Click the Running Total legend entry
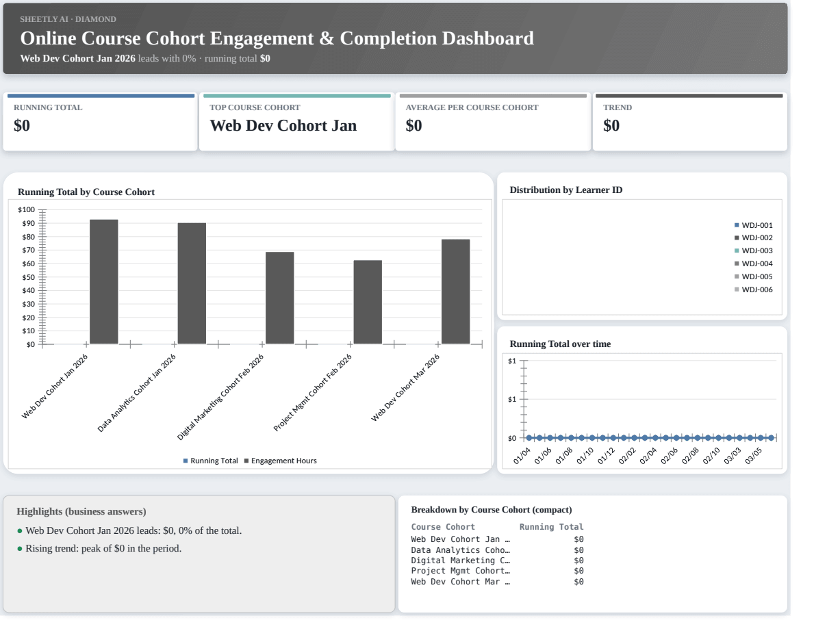840x631 pixels. point(211,461)
